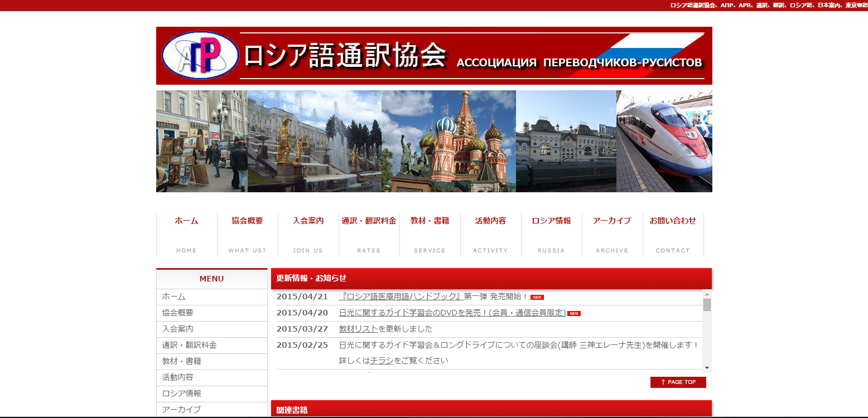
Task: Open the 日光 guide study DVD announcement link
Action: pyautogui.click(x=452, y=313)
